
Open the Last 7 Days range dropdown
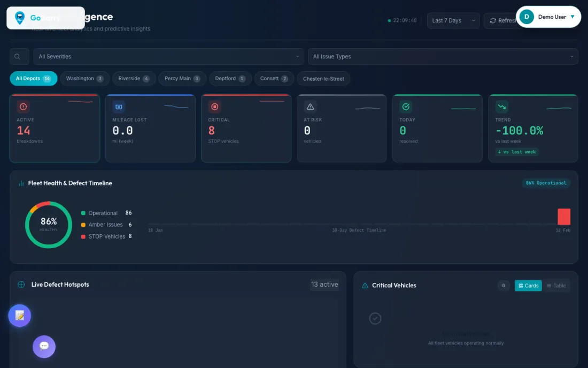coord(453,21)
